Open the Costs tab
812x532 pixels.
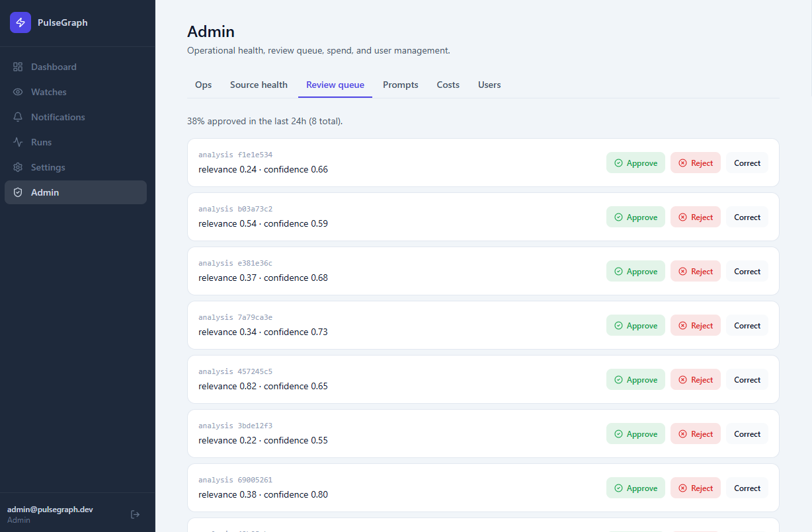click(x=448, y=85)
